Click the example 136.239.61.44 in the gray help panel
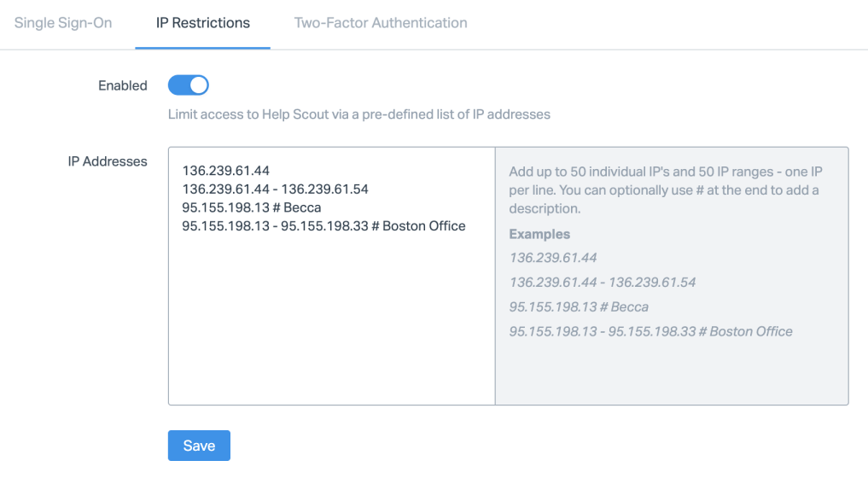Viewport: 868px width, 484px height. [x=553, y=257]
